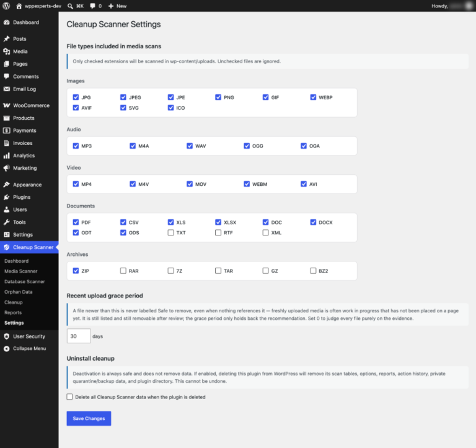The height and width of the screenshot is (448, 476).
Task: Click the Marketing megaphone icon
Action: [x=6, y=168]
